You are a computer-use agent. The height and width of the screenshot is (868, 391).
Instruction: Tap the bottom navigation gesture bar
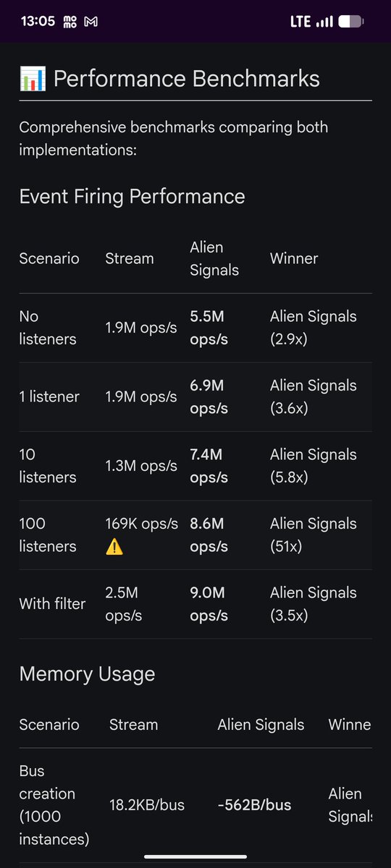click(195, 857)
